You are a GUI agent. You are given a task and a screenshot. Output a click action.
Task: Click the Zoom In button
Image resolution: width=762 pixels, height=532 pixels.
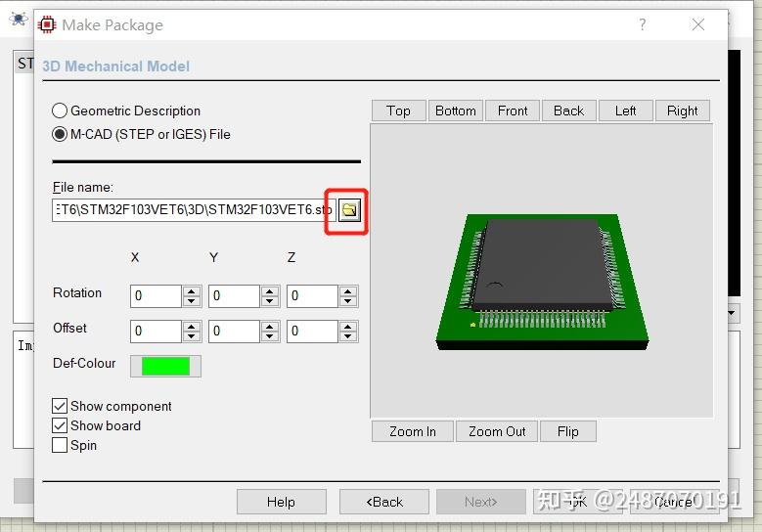(413, 431)
